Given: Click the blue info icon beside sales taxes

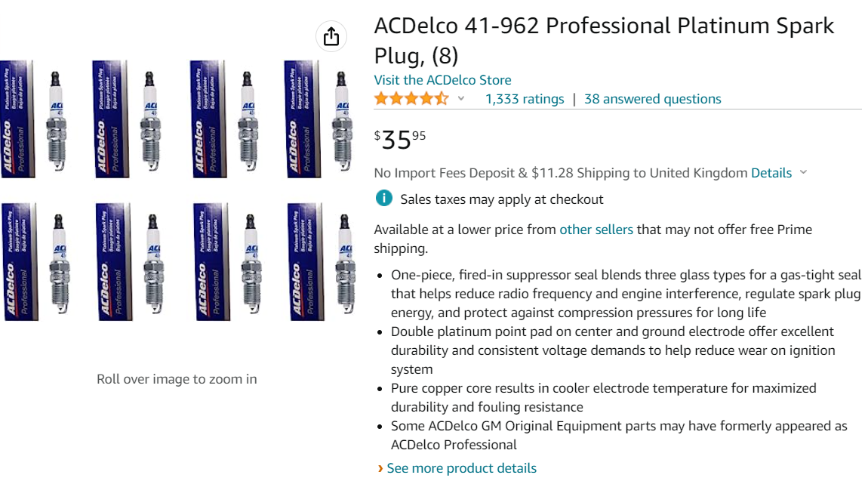Looking at the screenshot, I should click(384, 199).
